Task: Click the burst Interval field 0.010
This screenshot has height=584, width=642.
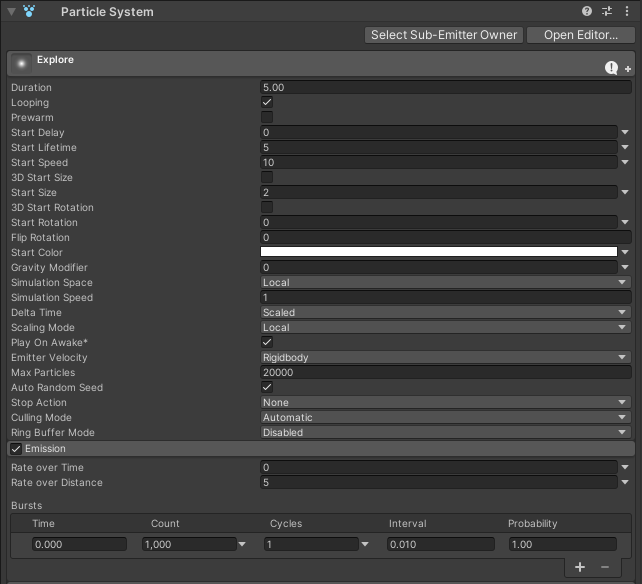Action: pyautogui.click(x=441, y=544)
